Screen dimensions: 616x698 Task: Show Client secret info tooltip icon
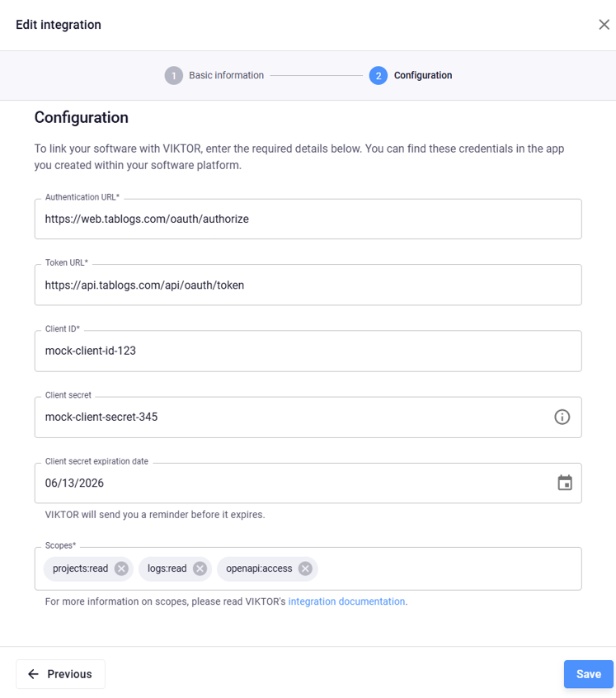562,417
